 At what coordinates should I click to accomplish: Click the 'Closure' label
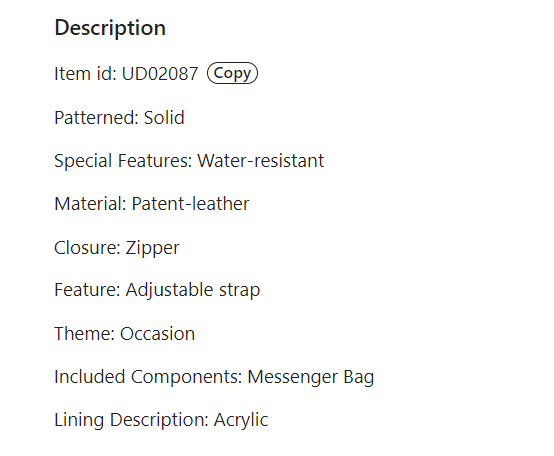[88, 248]
